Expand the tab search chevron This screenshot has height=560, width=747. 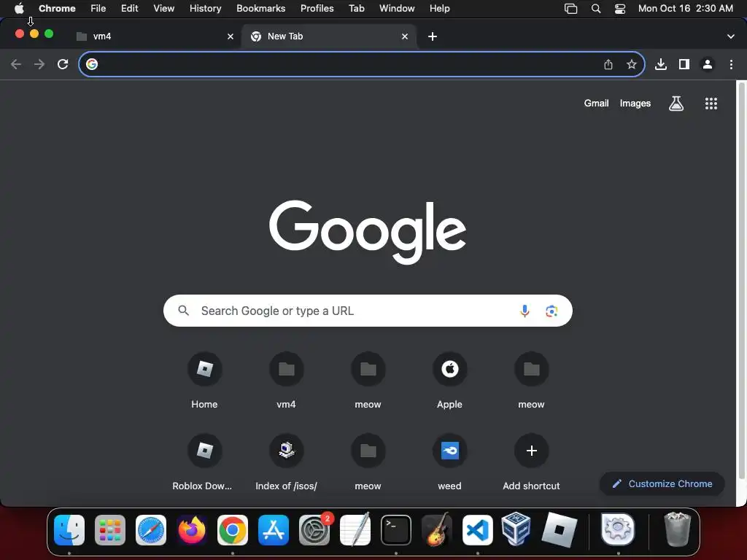click(731, 36)
